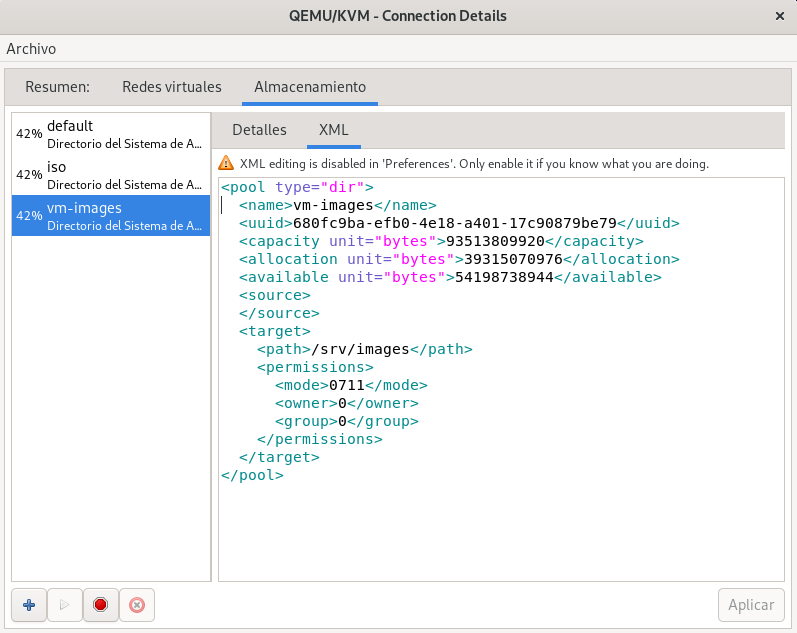Stop the pool using the red stop icon
The image size is (797, 633).
point(101,605)
